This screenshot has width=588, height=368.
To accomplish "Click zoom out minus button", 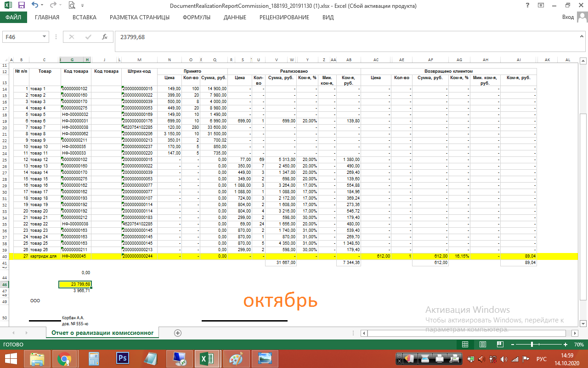I will [512, 345].
